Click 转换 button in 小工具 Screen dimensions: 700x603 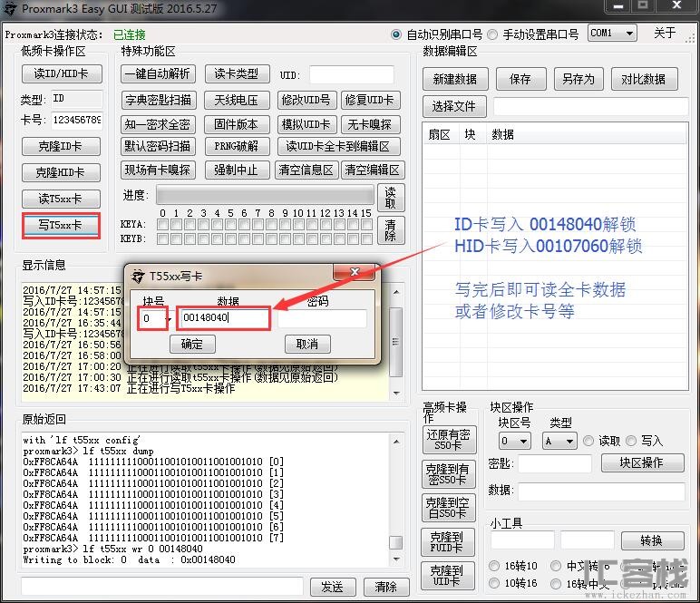652,541
